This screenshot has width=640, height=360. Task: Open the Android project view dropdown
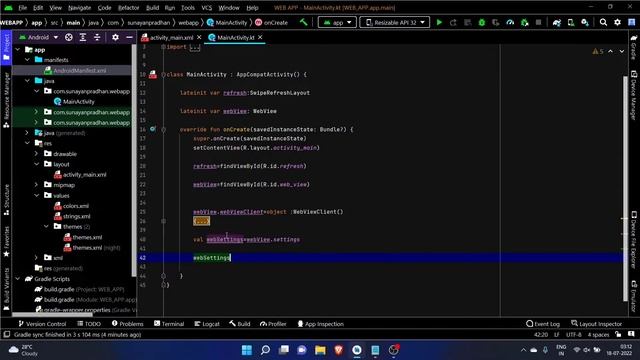pyautogui.click(x=38, y=37)
